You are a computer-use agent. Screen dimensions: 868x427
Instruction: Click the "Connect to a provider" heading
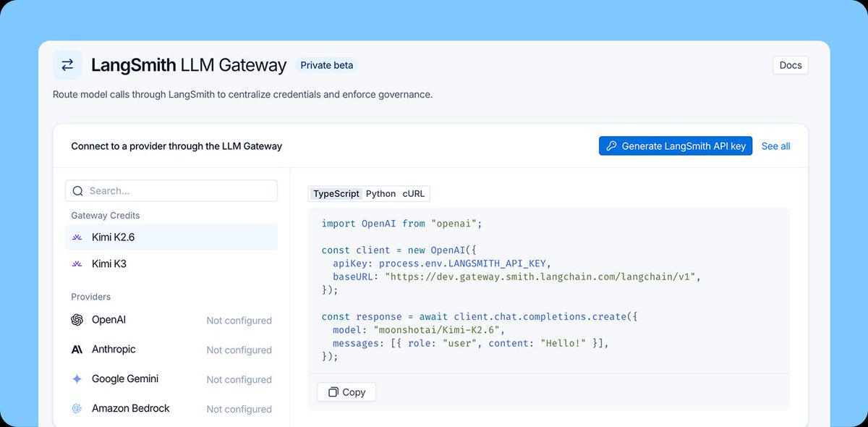(176, 146)
